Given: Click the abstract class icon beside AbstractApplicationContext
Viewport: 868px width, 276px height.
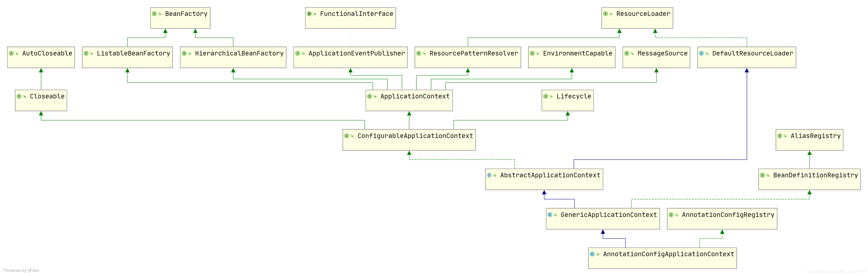Looking at the screenshot, I should pos(489,175).
